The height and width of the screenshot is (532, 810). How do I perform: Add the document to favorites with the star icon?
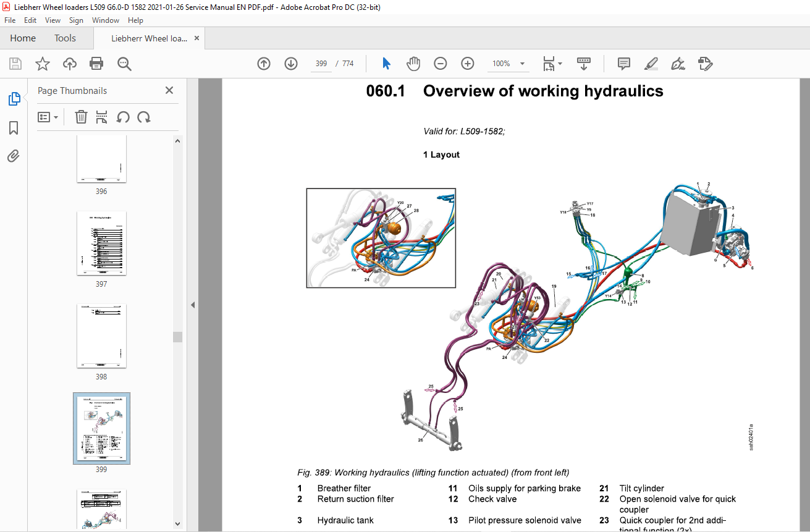[43, 64]
